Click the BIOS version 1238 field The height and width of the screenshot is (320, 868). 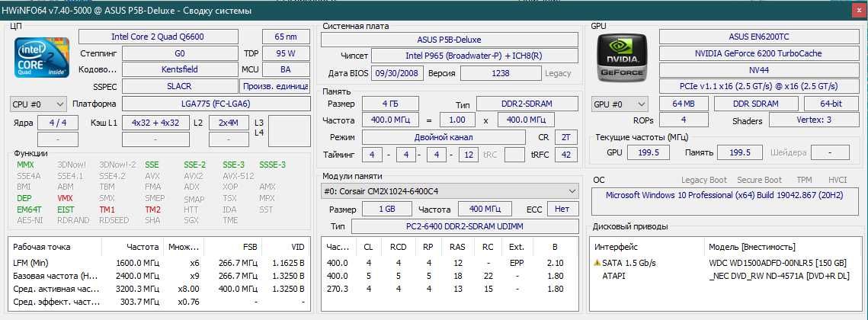pos(501,73)
